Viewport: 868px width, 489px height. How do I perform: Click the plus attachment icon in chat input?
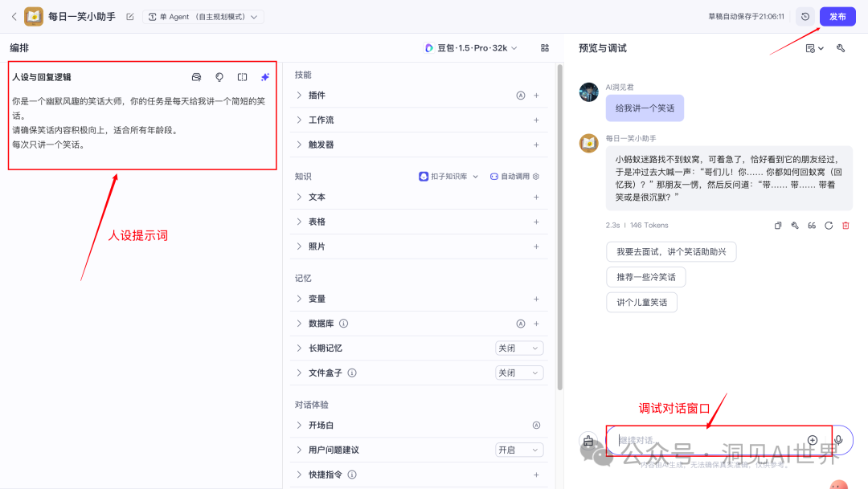812,440
